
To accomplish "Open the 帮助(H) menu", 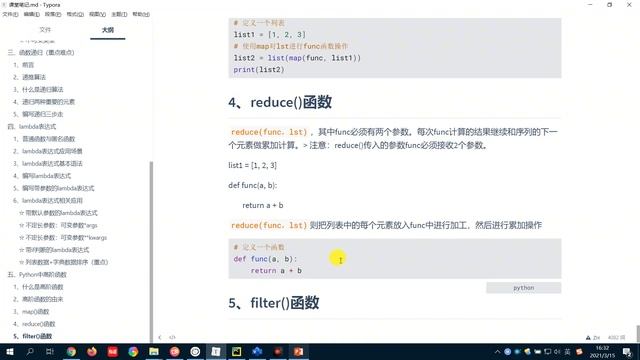I will 141,14.
